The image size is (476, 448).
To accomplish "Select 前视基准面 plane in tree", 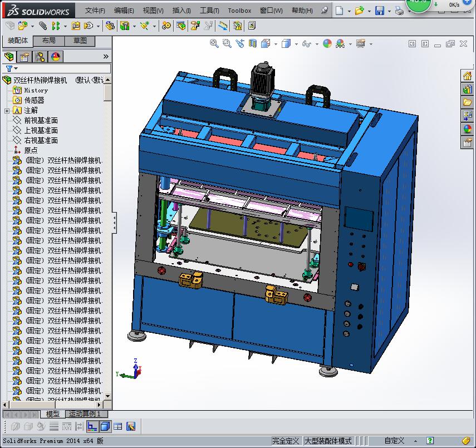I will click(x=35, y=121).
